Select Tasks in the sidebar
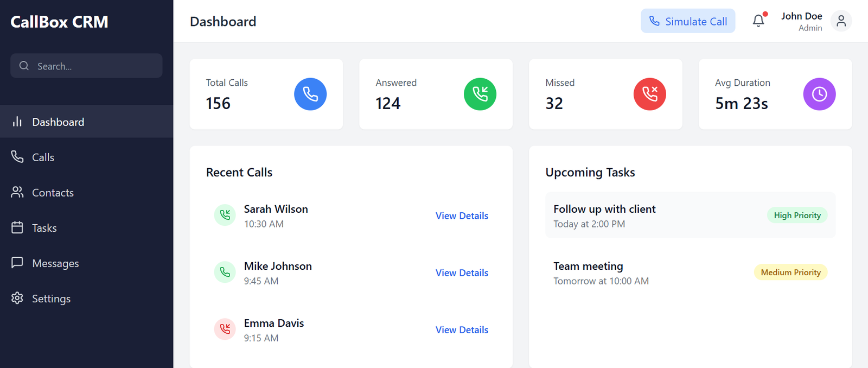The width and height of the screenshot is (868, 368). coord(44,227)
